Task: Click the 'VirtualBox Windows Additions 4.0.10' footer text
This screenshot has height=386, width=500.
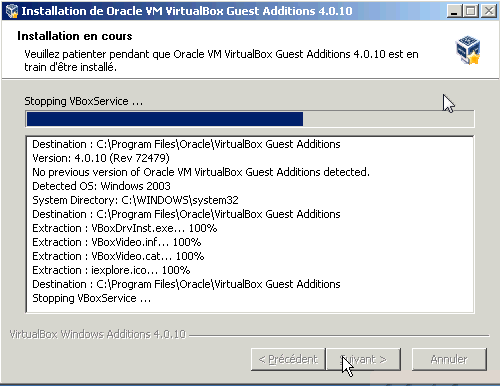Action: point(97,334)
